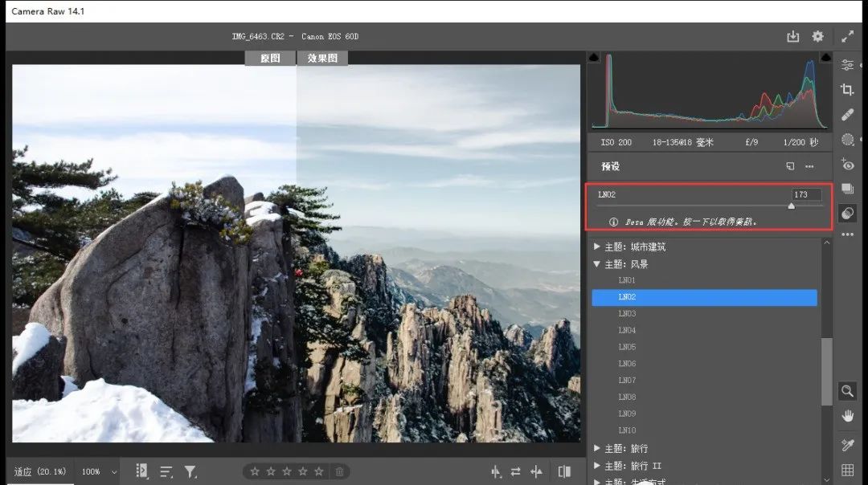Screen dimensions: 868x485
Task: Click the LN02 preset amount slider handle
Action: [x=791, y=206]
